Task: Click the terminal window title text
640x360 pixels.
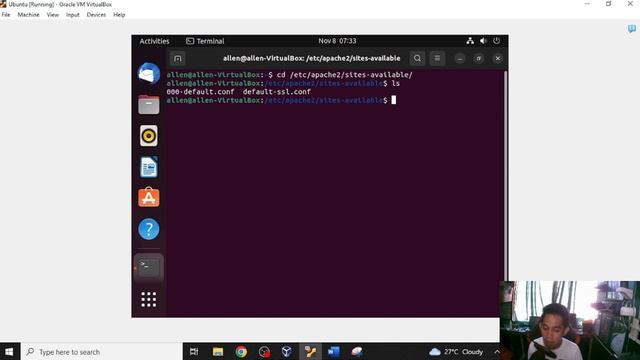Action: coord(311,58)
